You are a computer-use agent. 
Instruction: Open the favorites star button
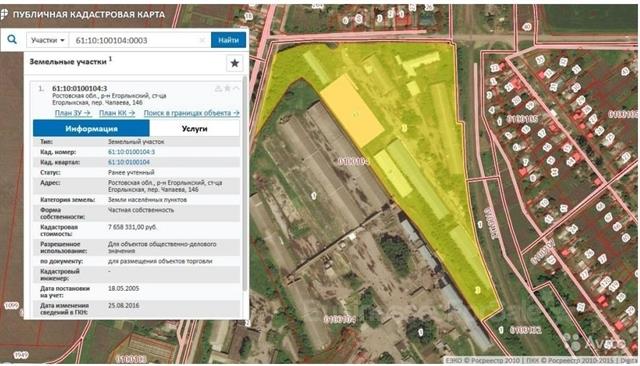[x=235, y=63]
